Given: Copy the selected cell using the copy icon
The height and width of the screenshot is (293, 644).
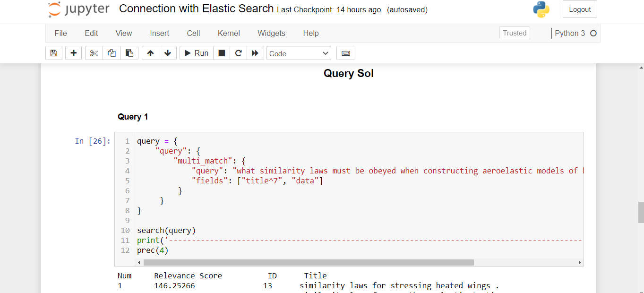Looking at the screenshot, I should [112, 53].
